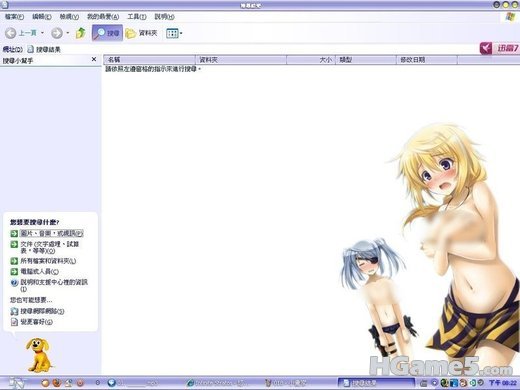Click the forward navigation arrow
520x390 pixels.
[x=57, y=33]
